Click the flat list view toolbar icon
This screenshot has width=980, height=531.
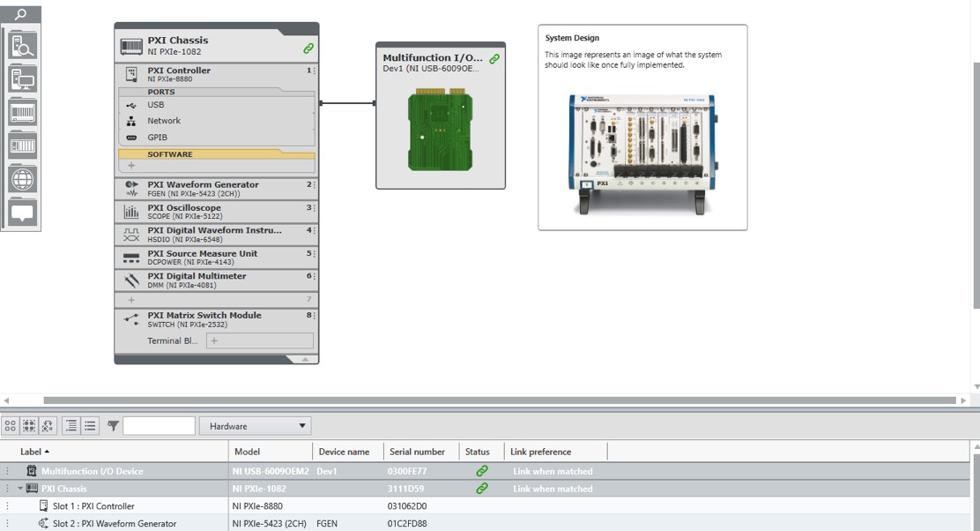pos(90,426)
